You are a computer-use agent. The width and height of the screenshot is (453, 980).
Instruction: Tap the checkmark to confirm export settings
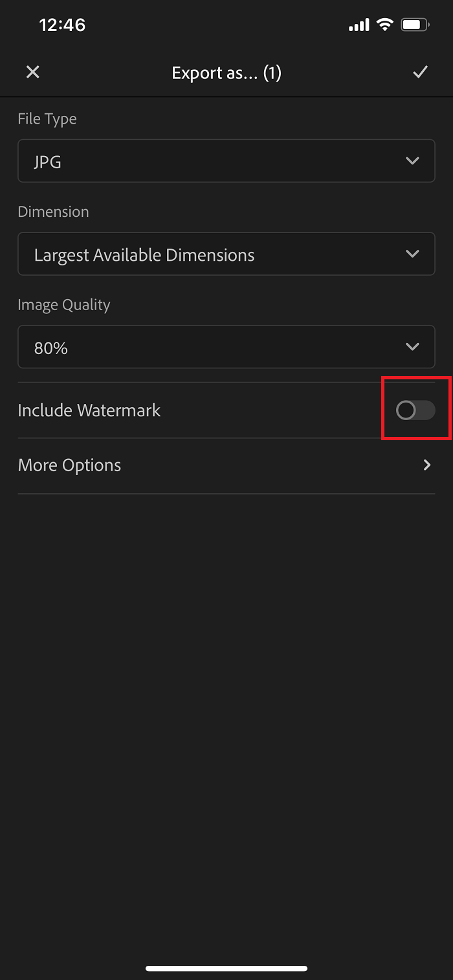(x=420, y=72)
